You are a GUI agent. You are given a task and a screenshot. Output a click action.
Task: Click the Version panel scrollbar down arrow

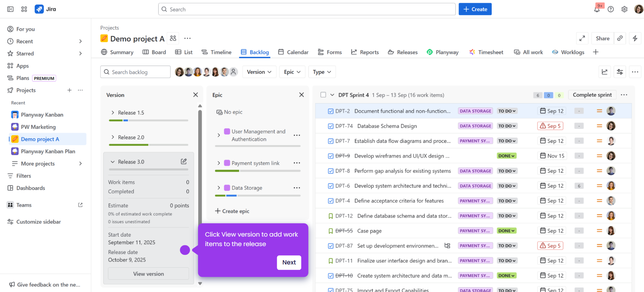(x=200, y=283)
